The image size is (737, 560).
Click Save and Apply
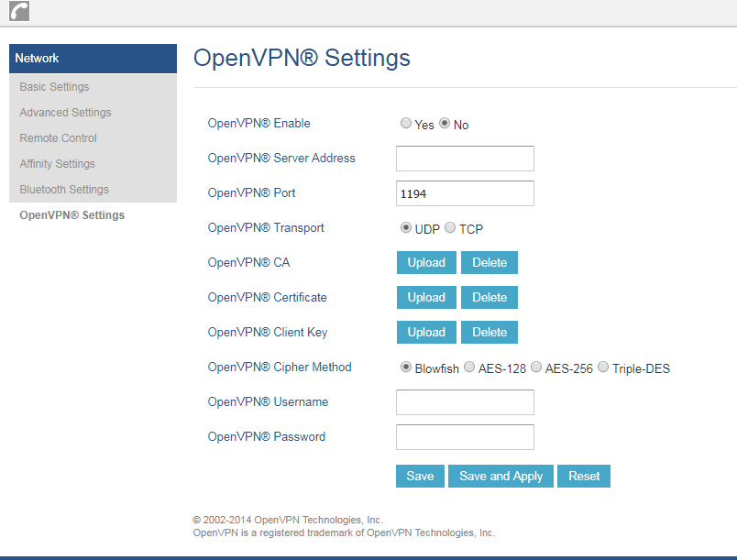click(x=500, y=476)
